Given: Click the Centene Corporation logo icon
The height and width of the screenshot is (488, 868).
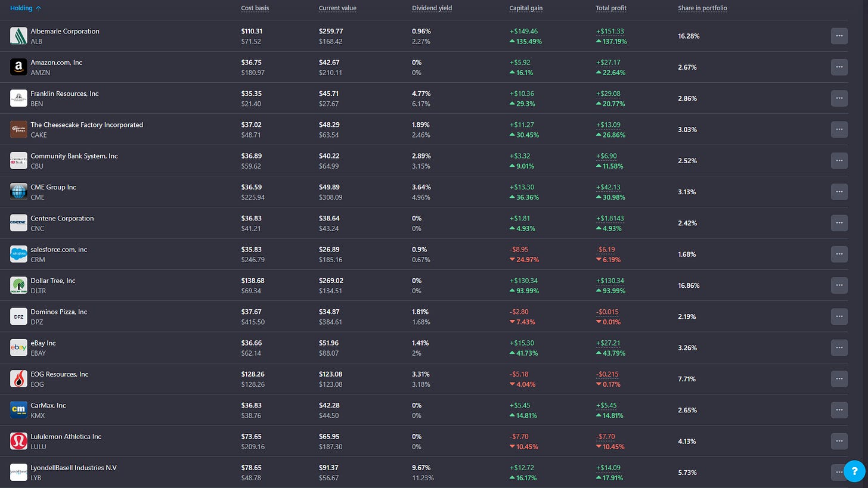Looking at the screenshot, I should click(x=18, y=223).
